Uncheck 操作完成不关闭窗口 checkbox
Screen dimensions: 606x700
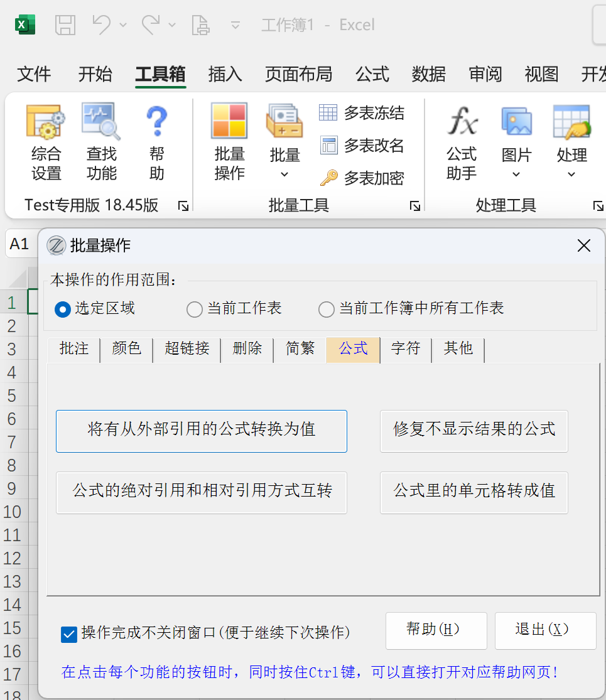click(x=69, y=634)
